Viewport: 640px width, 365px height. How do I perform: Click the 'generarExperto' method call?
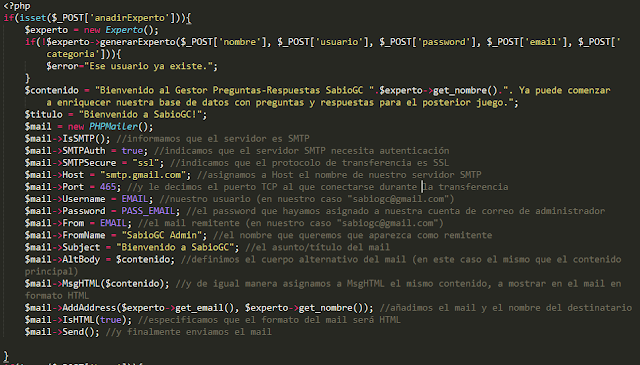pos(138,42)
